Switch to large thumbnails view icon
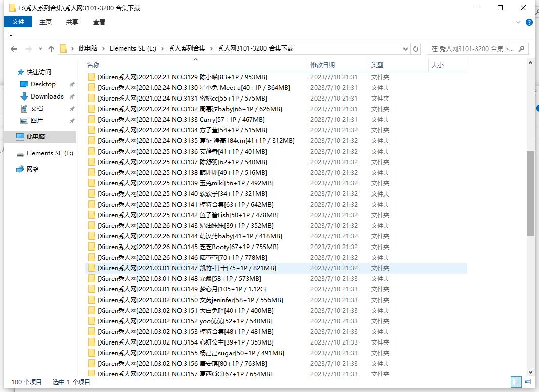Viewport: 539px width, 392px height. coord(527,382)
